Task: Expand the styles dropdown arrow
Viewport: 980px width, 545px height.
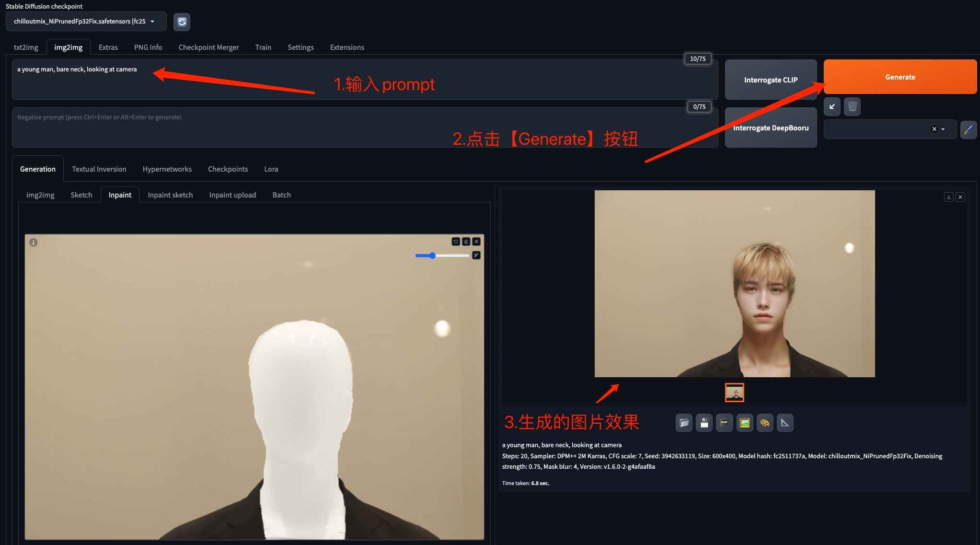Action: point(943,129)
